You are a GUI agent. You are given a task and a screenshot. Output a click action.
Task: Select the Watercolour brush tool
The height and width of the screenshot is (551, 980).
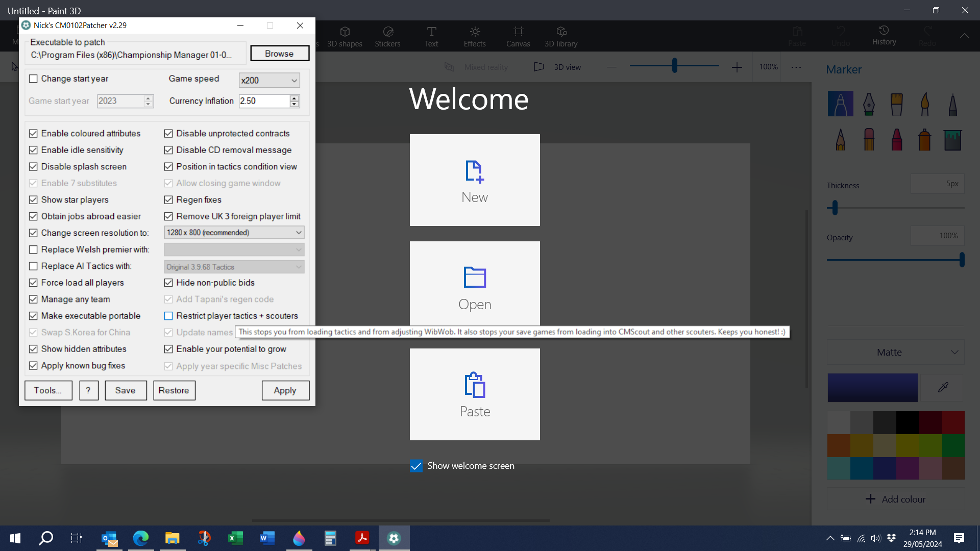coord(924,104)
